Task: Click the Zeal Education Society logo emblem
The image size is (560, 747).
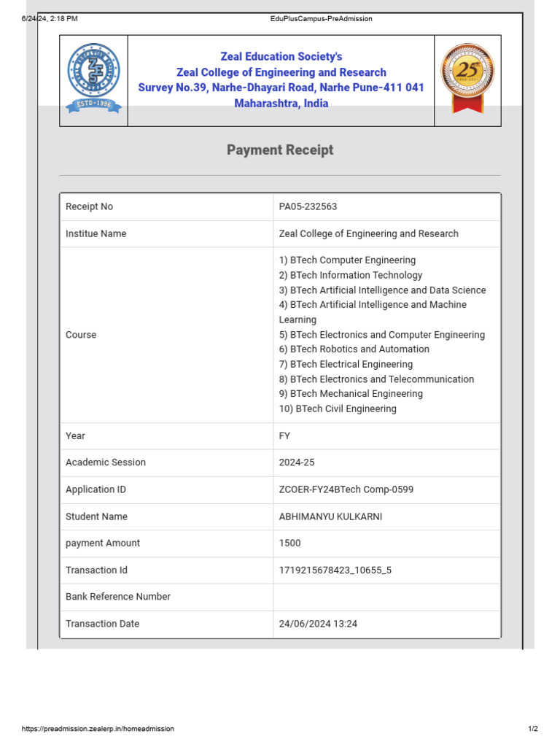Action: tap(93, 78)
